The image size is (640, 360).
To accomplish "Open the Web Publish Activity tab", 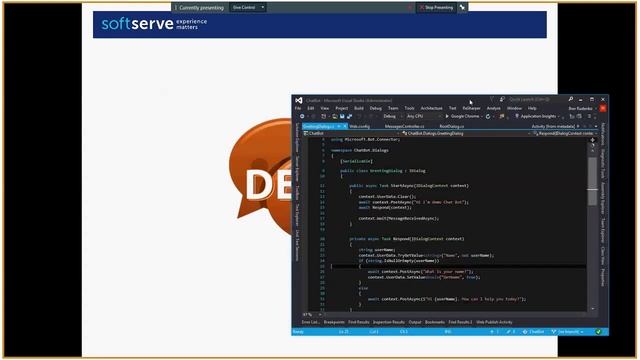I will (x=494, y=322).
